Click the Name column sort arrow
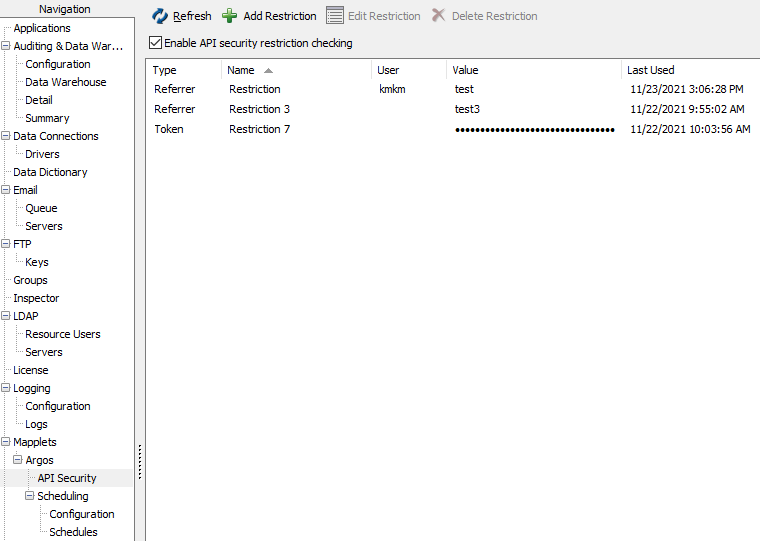 (x=268, y=71)
